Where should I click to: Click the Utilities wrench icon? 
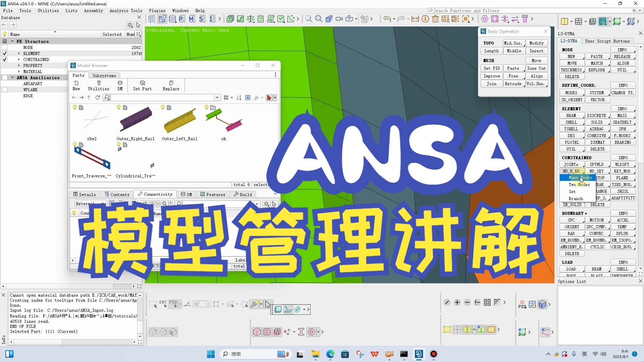coord(99,83)
